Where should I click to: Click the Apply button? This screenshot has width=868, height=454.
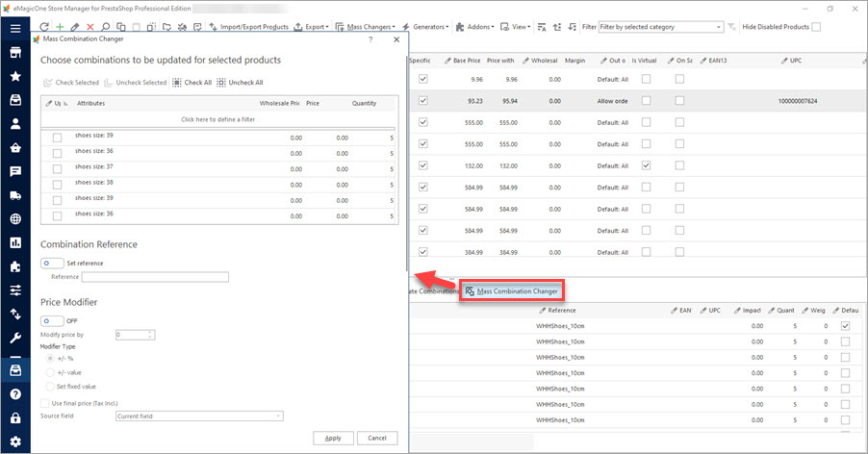[x=333, y=438]
